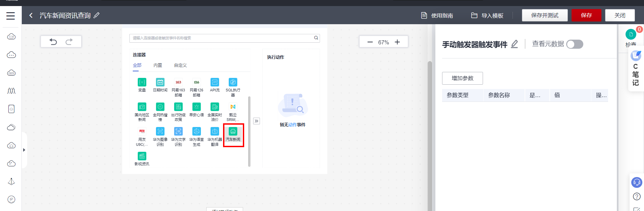Click the 关闭 button
The image size is (644, 211).
(620, 15)
